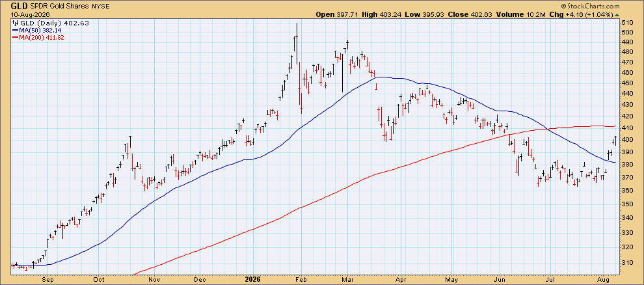644x285 pixels.
Task: Click the 350 price axis label
Action: (x=626, y=204)
